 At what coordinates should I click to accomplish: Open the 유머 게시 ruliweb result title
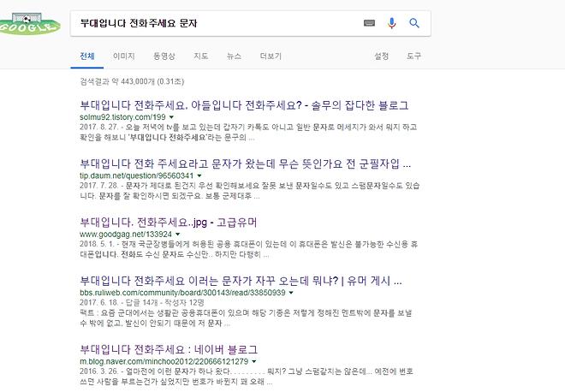tap(241, 281)
